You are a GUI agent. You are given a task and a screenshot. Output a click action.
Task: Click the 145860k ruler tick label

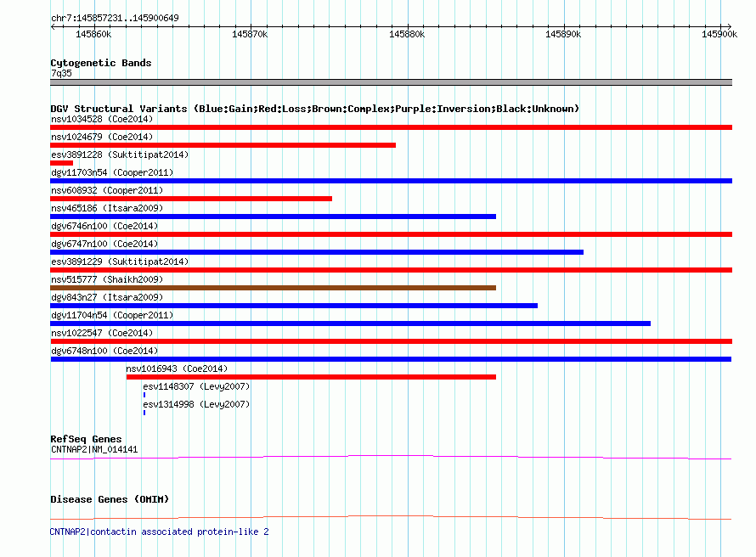point(93,34)
